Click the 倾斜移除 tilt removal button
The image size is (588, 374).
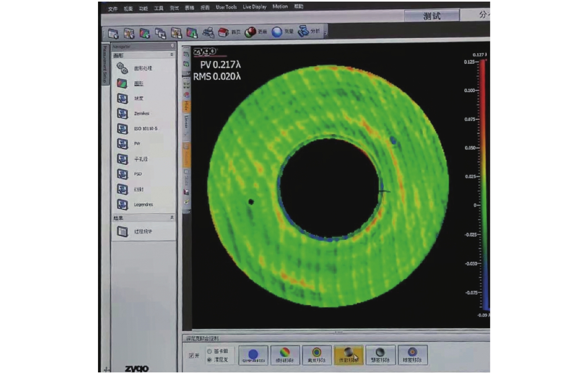(285, 355)
